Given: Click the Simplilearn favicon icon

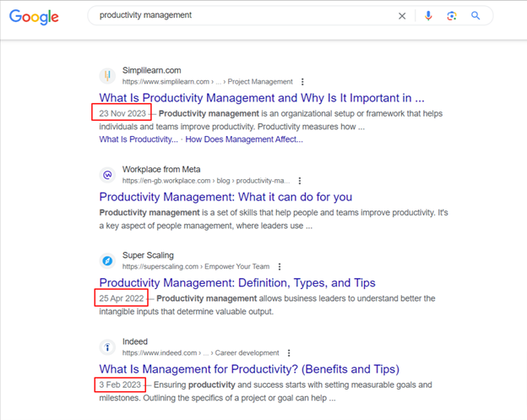Looking at the screenshot, I should (107, 76).
